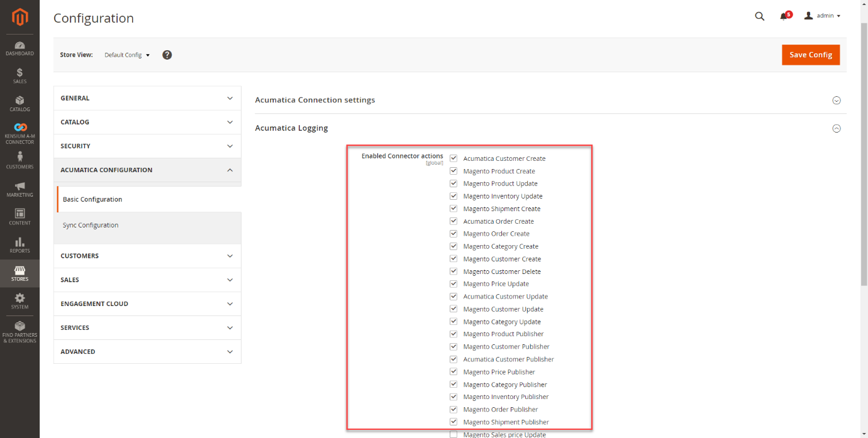Click the Configuration page heading
This screenshot has height=438, width=868.
[x=94, y=18]
